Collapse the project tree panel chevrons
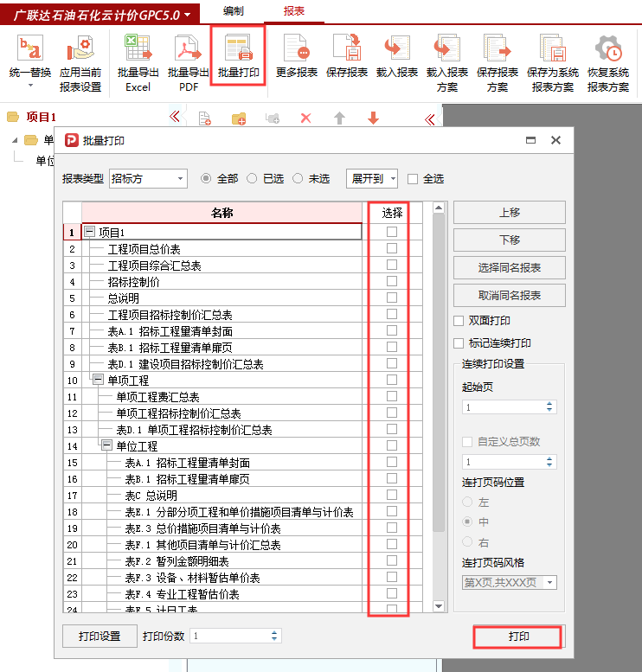 [x=175, y=116]
